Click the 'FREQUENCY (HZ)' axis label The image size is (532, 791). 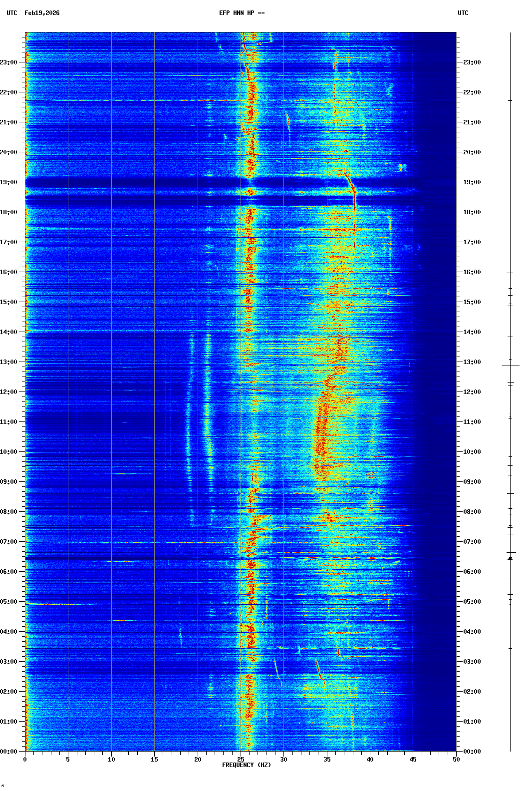[247, 765]
